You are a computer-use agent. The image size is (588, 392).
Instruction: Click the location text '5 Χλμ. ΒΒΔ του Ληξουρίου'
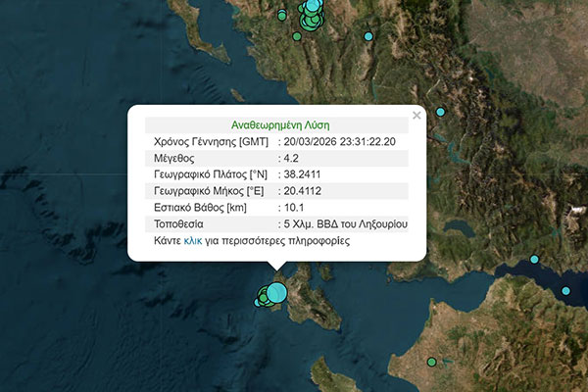click(x=345, y=224)
